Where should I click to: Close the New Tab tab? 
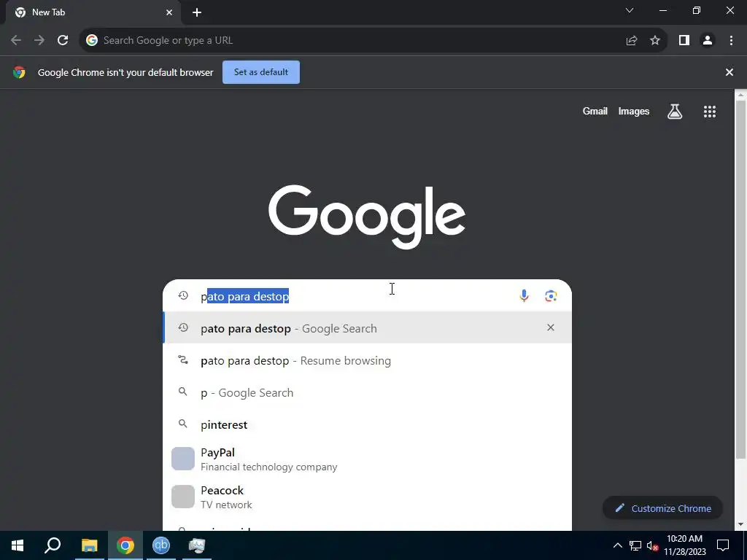169,12
